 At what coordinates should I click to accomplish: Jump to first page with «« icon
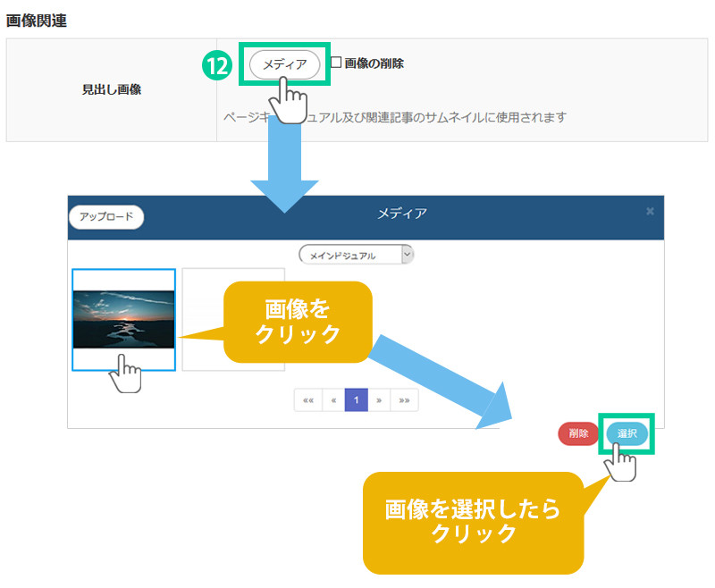tap(308, 400)
